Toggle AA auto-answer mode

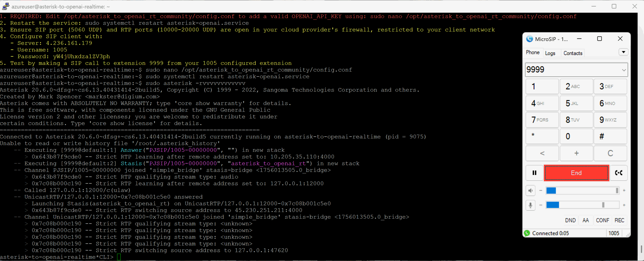[x=586, y=220]
